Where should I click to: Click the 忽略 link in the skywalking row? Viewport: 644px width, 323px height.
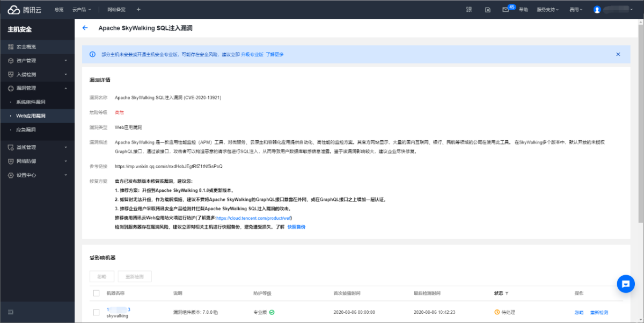coord(579,312)
